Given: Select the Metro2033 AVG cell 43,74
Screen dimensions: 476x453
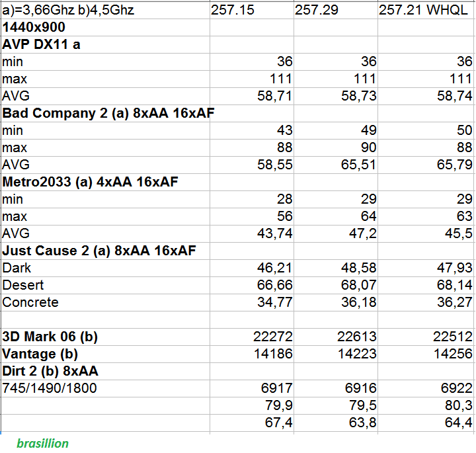Looking at the screenshot, I should pyautogui.click(x=252, y=234).
